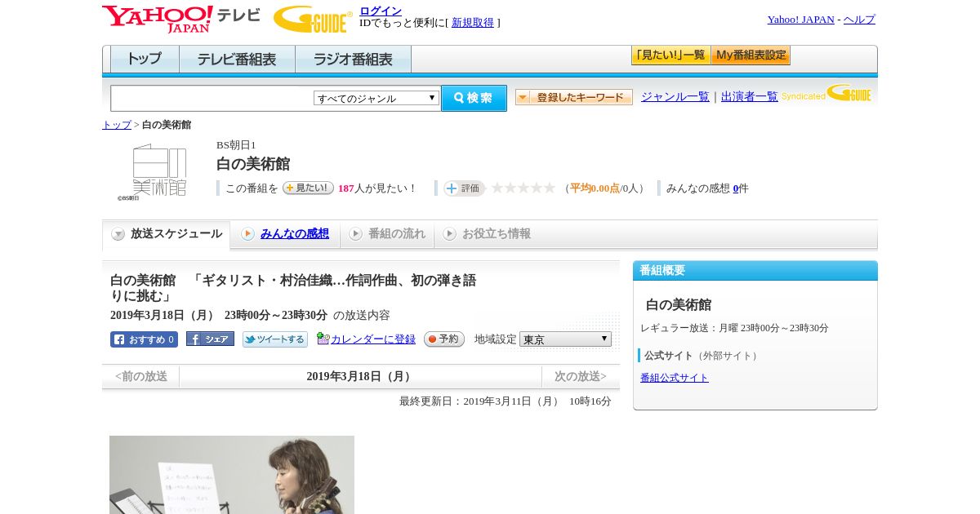Screen dimensions: 980x514
Task: Open the 地域設定 東京 dropdown
Action: [565, 339]
